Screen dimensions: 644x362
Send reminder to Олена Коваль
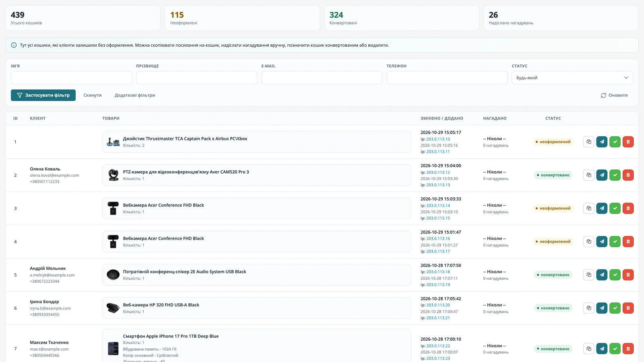coord(602,175)
